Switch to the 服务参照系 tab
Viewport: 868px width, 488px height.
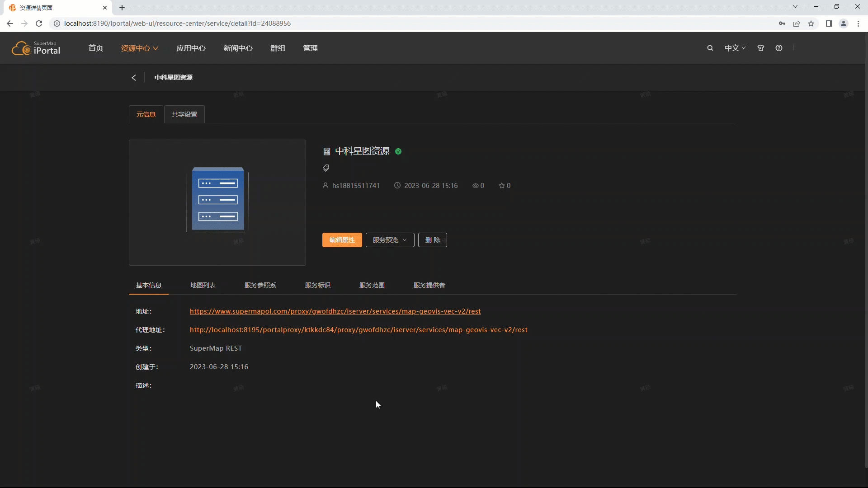tap(260, 285)
